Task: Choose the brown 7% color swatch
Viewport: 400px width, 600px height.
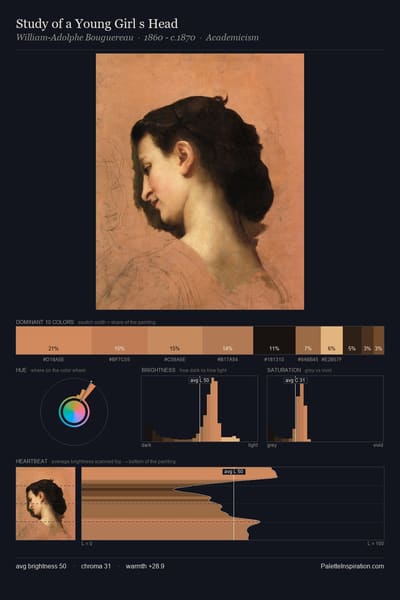Action: click(308, 341)
